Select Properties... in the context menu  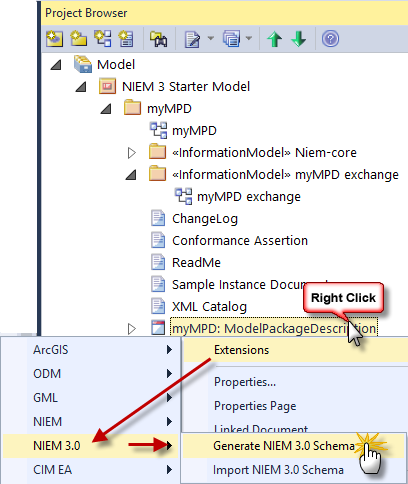tap(245, 382)
